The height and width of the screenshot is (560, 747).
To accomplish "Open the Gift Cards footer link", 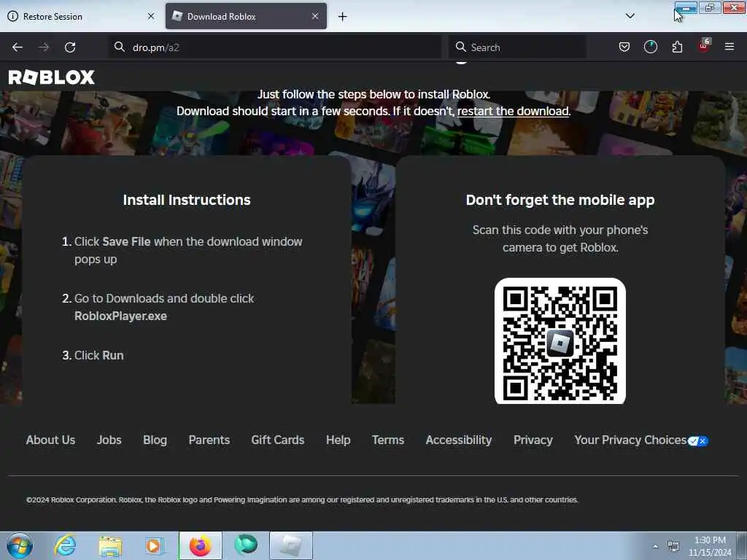I will tap(278, 440).
